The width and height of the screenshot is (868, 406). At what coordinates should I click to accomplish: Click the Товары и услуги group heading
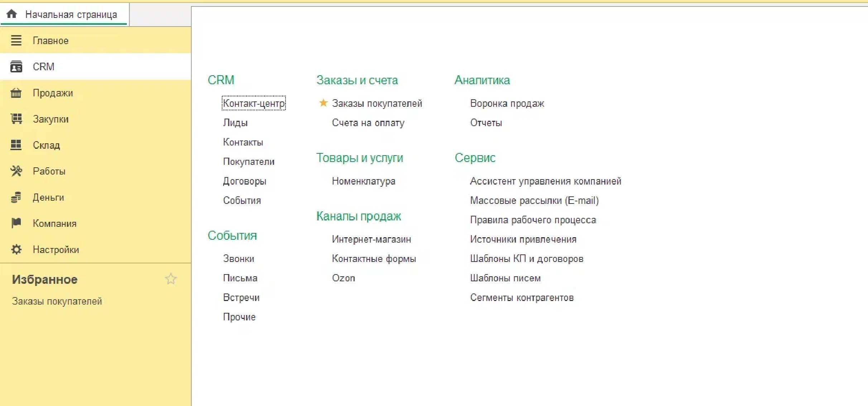pyautogui.click(x=359, y=158)
